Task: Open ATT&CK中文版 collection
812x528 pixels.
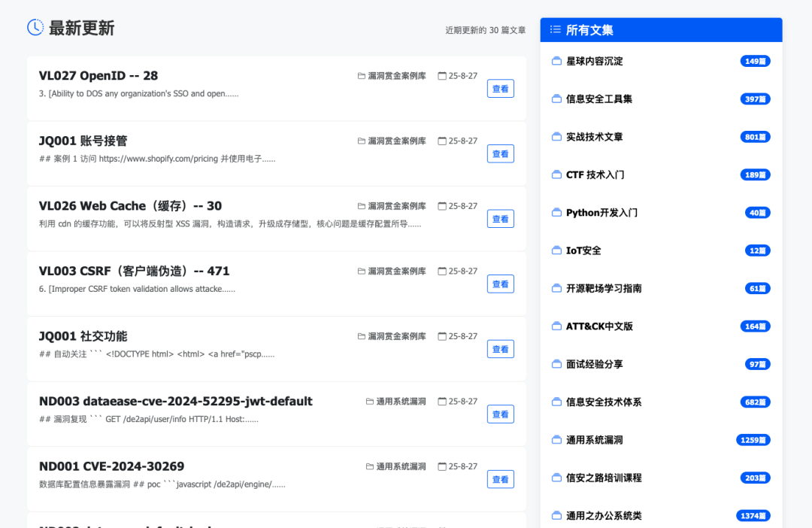Action: [x=599, y=326]
